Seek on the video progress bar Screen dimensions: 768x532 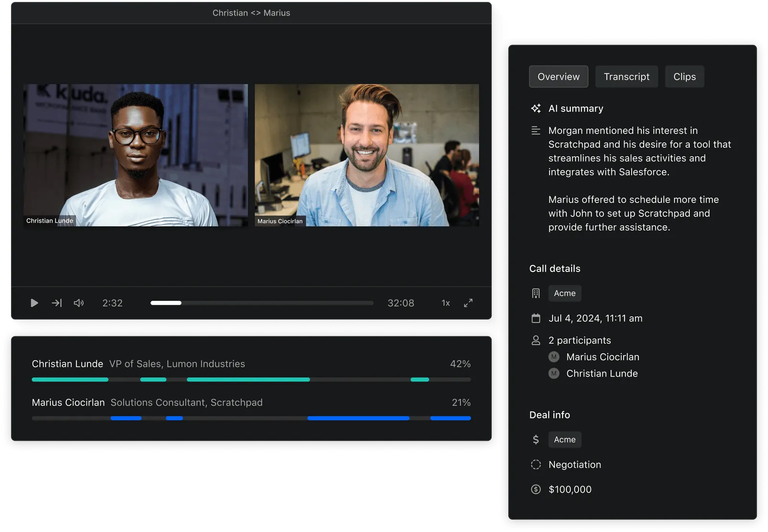click(x=262, y=303)
